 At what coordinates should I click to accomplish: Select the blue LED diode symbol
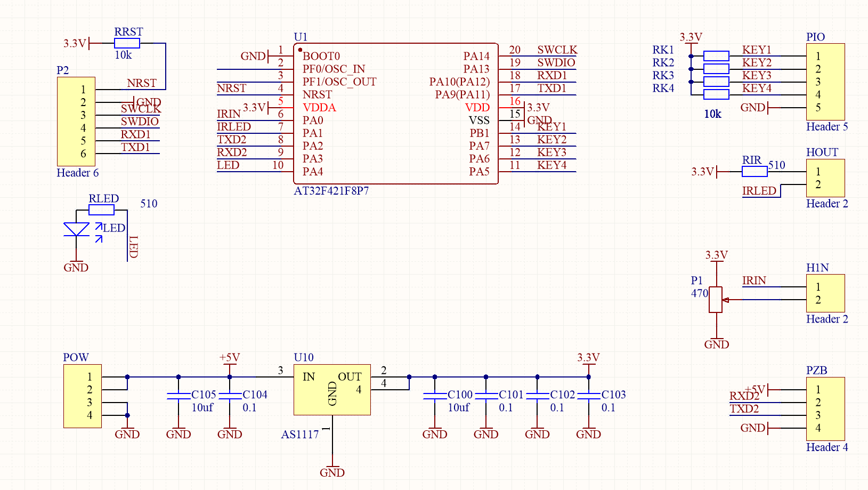tap(76, 229)
